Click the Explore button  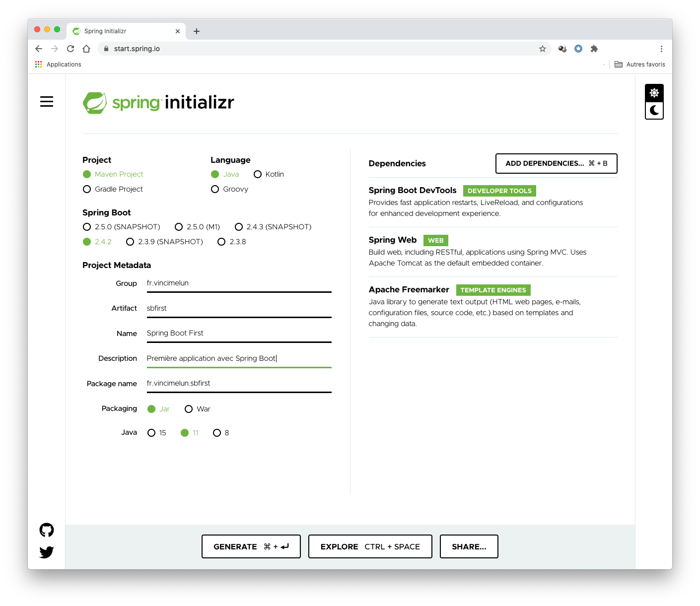370,546
